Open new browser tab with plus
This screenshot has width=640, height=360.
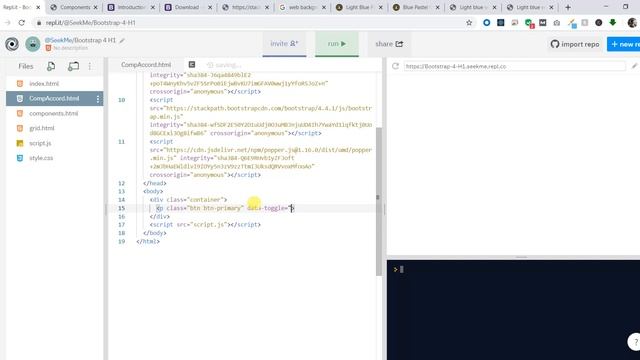[x=568, y=7]
